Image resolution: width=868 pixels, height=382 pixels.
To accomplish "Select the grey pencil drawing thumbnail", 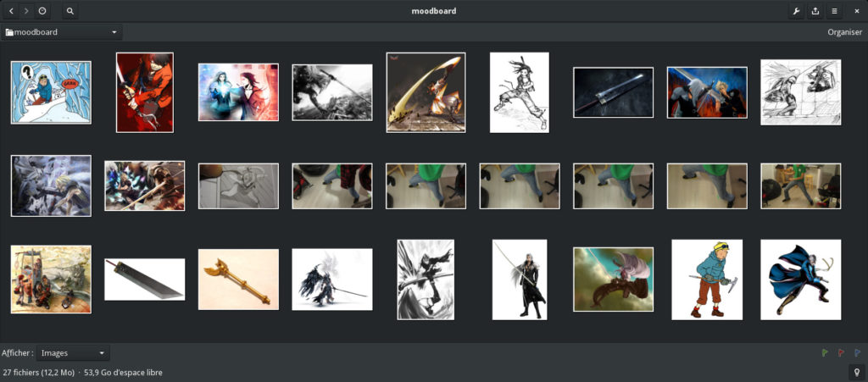I will (238, 185).
